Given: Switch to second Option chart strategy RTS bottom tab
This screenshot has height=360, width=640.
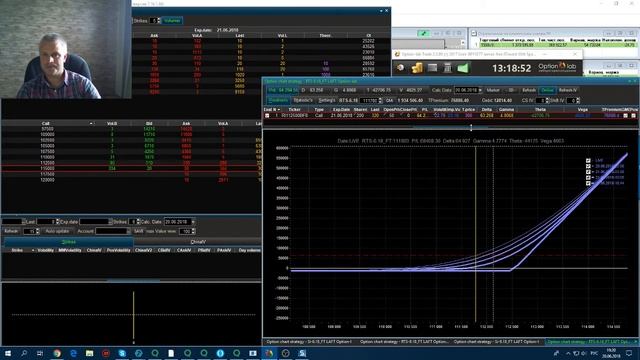Looking at the screenshot, I should pos(403,342).
